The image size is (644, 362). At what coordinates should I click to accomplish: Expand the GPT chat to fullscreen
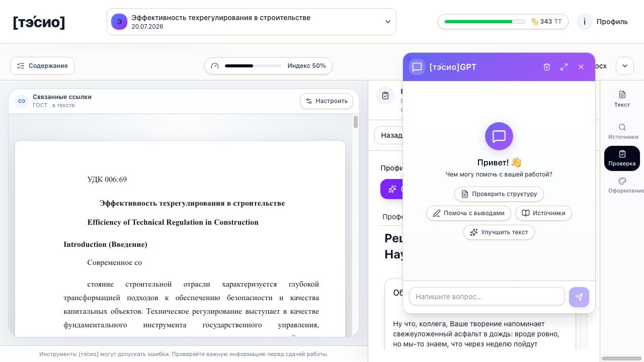click(x=564, y=67)
